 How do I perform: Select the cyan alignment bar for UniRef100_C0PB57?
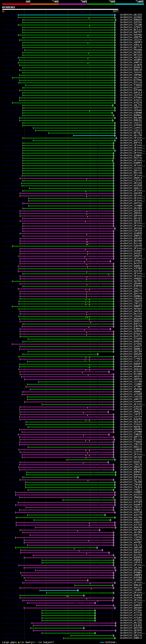(x=59, y=590)
